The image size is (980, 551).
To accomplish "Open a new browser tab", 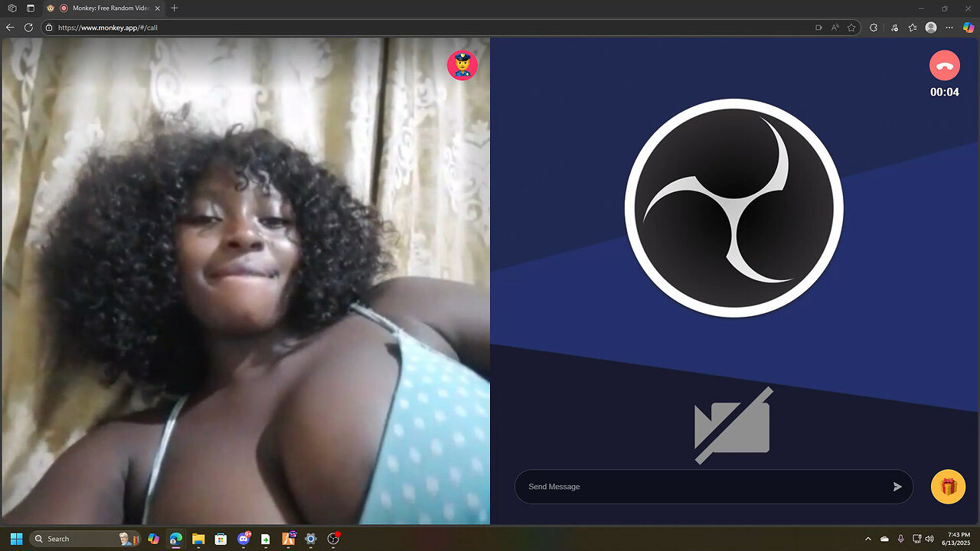I will tap(175, 8).
